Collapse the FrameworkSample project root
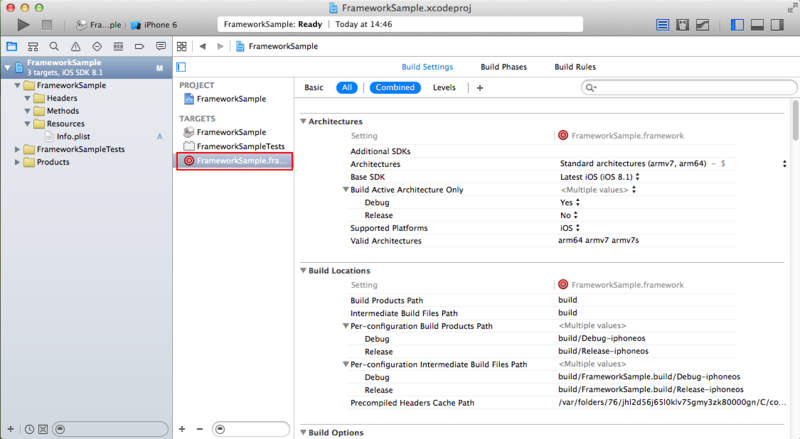This screenshot has width=800, height=439. click(8, 67)
